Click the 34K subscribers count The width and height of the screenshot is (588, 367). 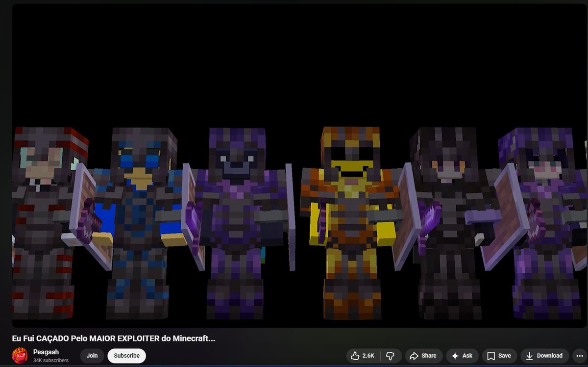(x=51, y=360)
